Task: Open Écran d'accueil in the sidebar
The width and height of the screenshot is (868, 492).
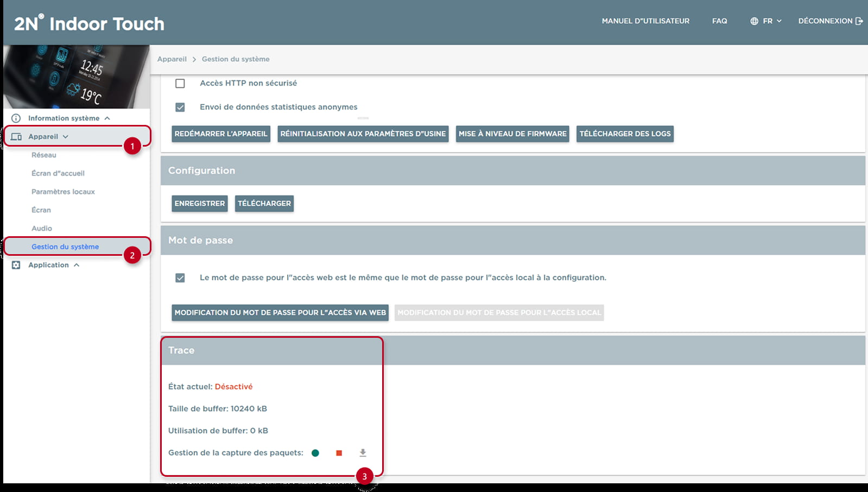Action: 58,174
